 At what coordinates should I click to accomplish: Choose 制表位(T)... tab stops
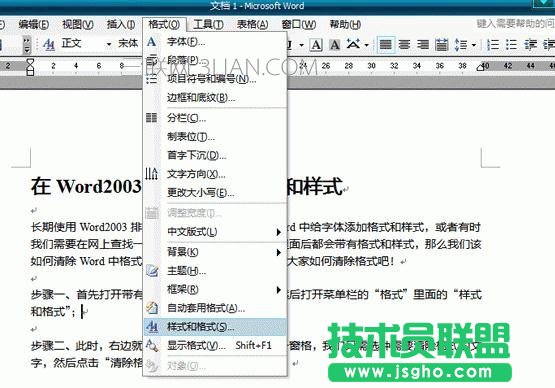[x=215, y=136]
